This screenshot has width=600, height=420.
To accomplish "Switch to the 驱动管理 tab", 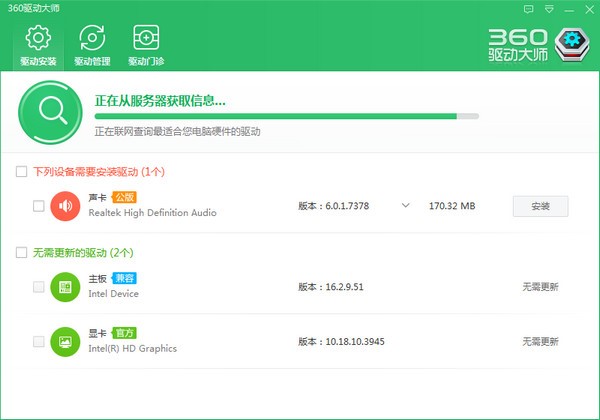I will (x=92, y=46).
